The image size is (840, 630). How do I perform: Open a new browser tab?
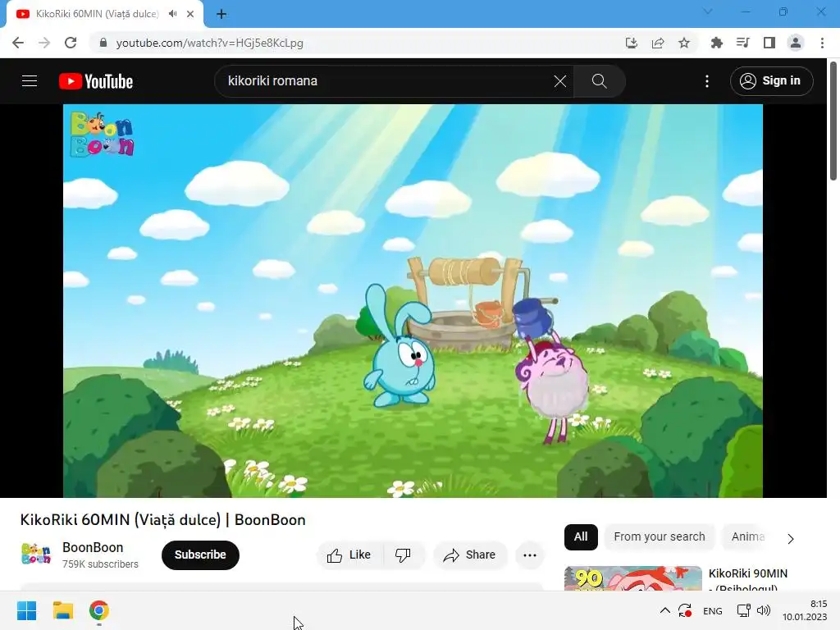[221, 14]
